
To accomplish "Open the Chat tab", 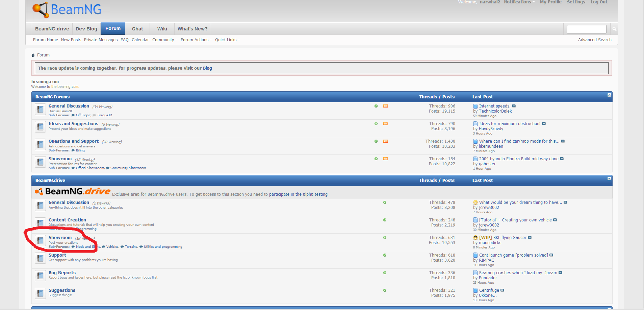I will point(137,29).
